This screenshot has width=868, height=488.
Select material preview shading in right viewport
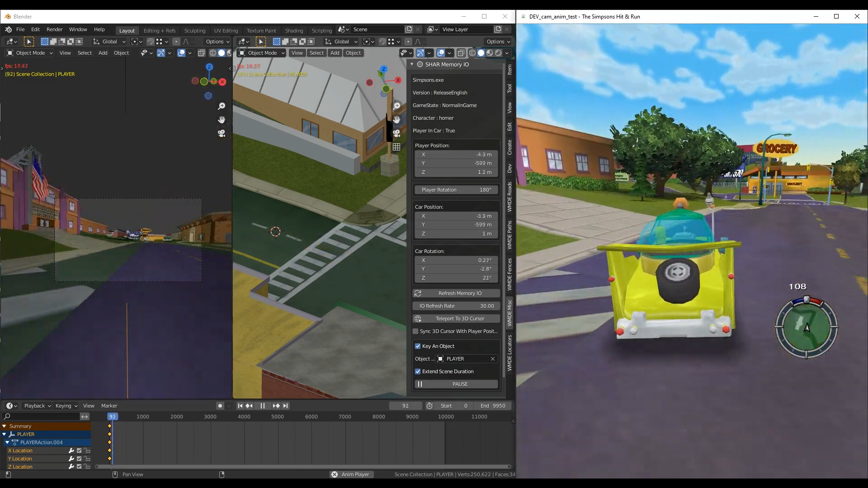coord(490,53)
